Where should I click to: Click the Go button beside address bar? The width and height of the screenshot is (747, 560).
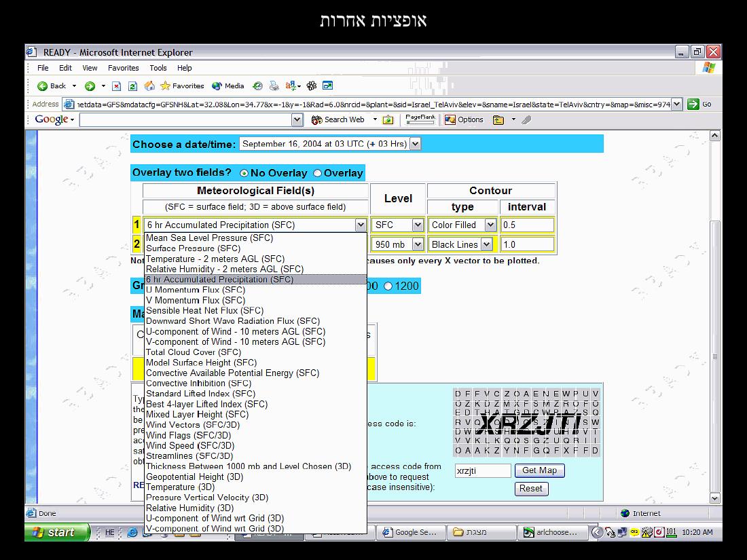[x=699, y=104]
